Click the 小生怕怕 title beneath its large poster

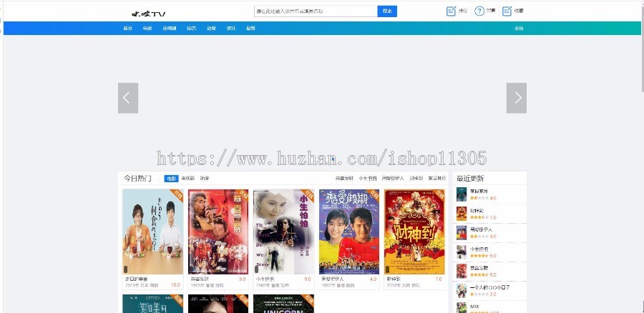[x=265, y=279]
